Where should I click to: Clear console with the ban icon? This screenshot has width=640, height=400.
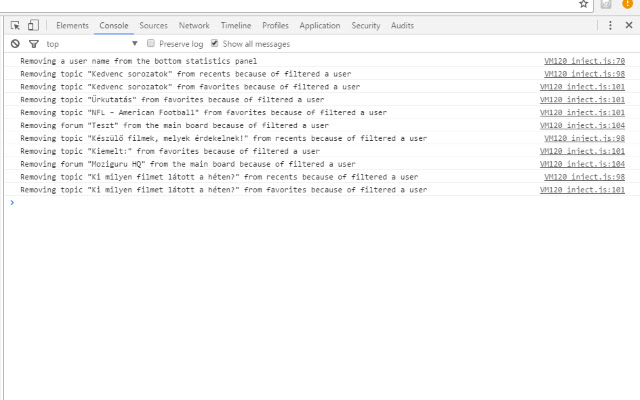tap(15, 44)
